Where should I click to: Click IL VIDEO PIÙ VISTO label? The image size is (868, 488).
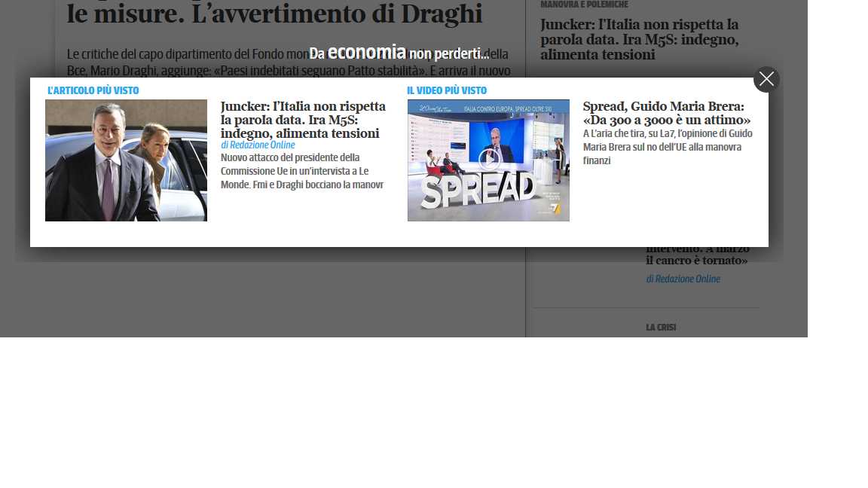coord(447,90)
